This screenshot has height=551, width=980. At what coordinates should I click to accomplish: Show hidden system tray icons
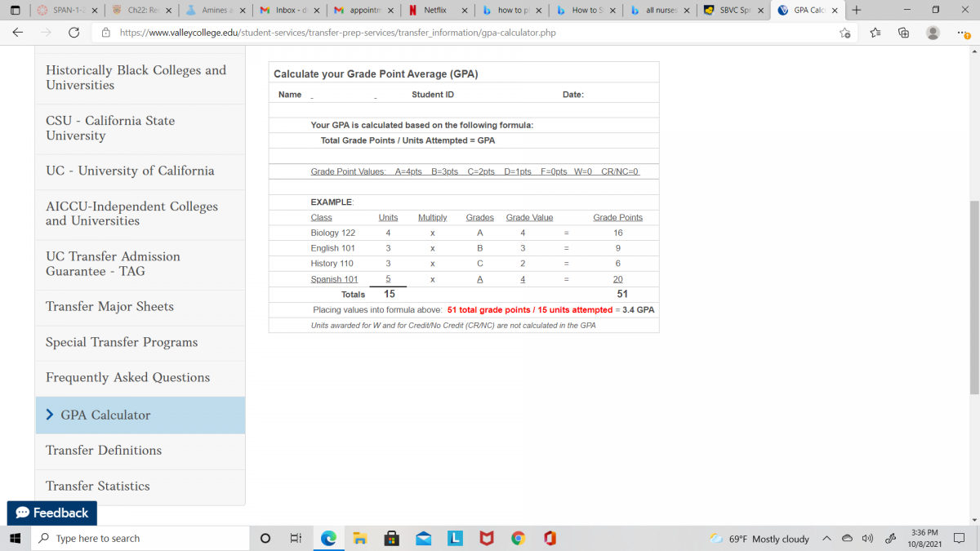click(x=826, y=538)
